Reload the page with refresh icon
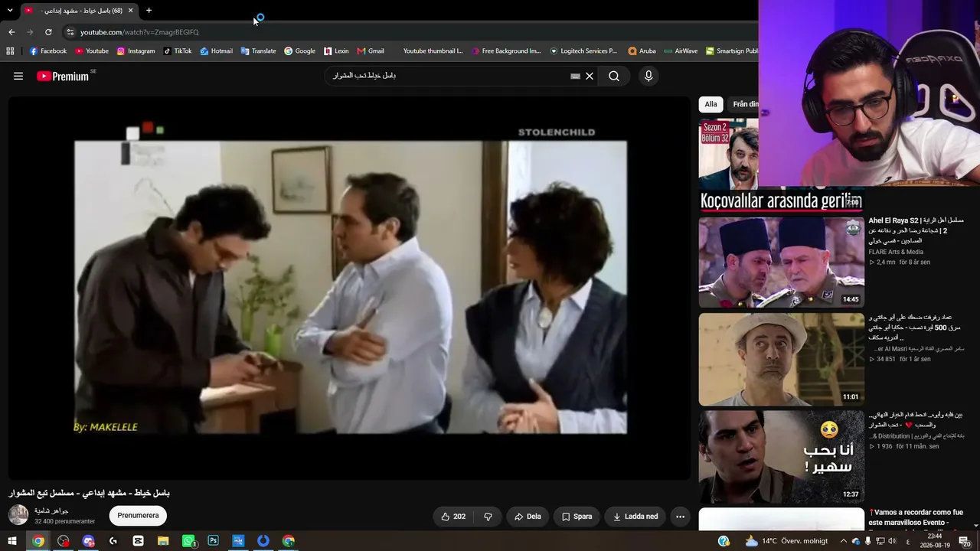The height and width of the screenshot is (551, 980). [48, 32]
